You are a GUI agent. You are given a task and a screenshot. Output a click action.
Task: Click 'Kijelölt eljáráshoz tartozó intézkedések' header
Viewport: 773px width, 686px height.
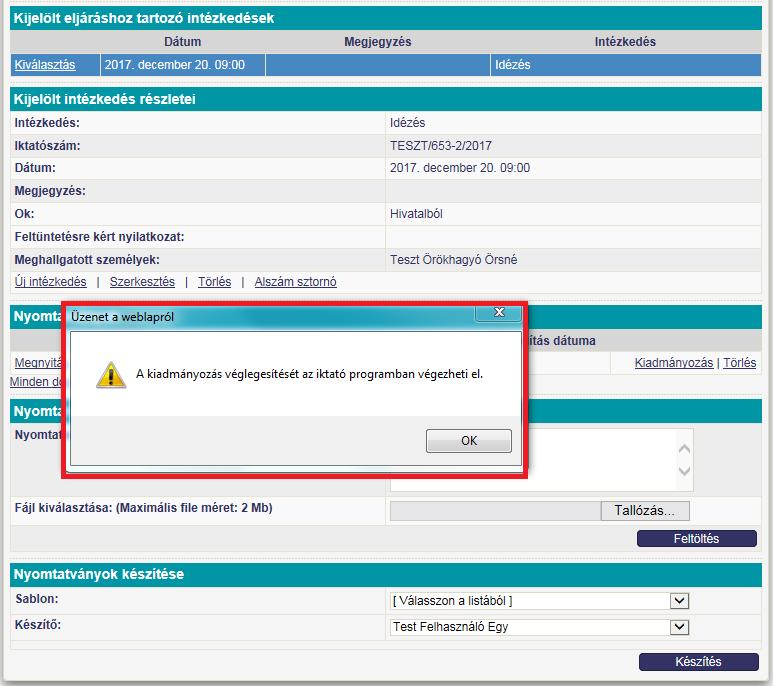(x=386, y=18)
